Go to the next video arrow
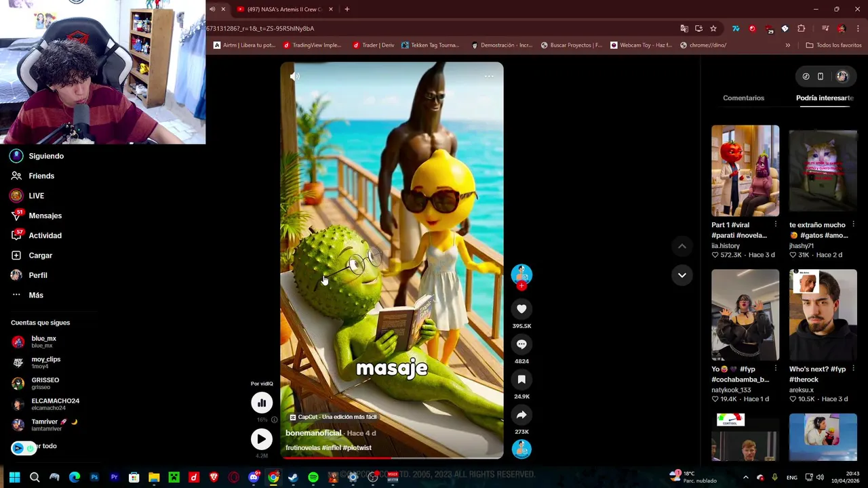Image resolution: width=868 pixels, height=488 pixels. pos(682,275)
